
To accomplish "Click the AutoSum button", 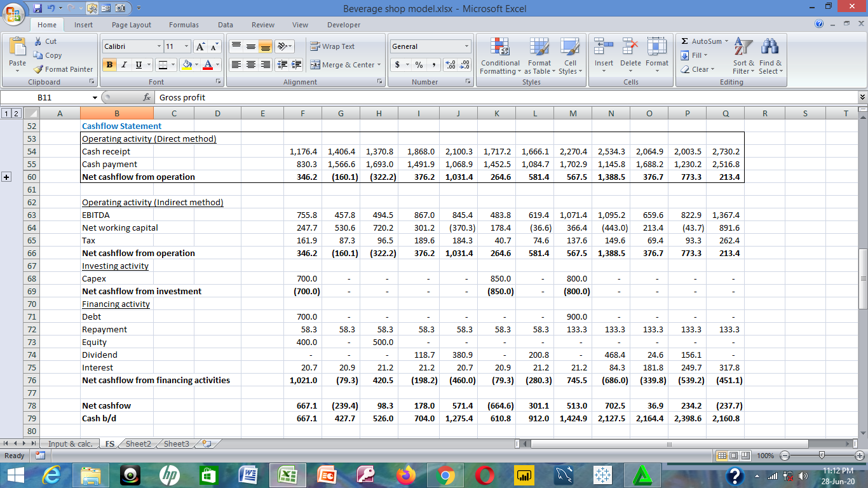I will (x=701, y=41).
